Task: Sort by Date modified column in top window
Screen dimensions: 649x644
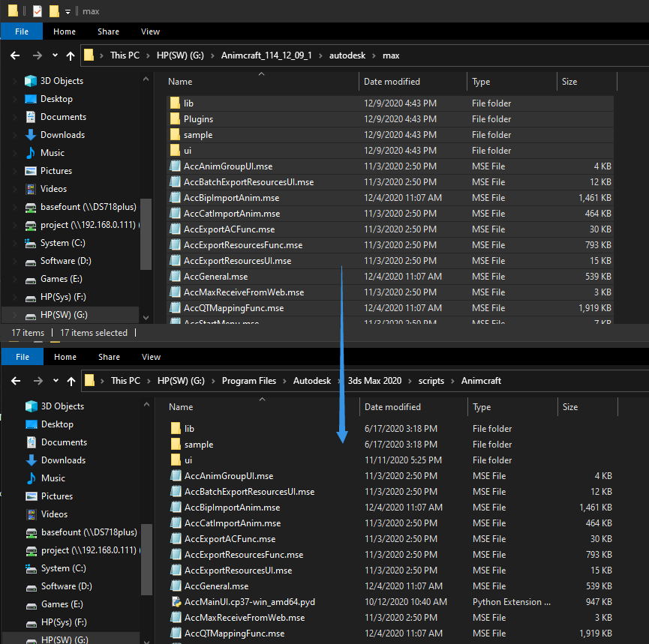Action: [392, 82]
